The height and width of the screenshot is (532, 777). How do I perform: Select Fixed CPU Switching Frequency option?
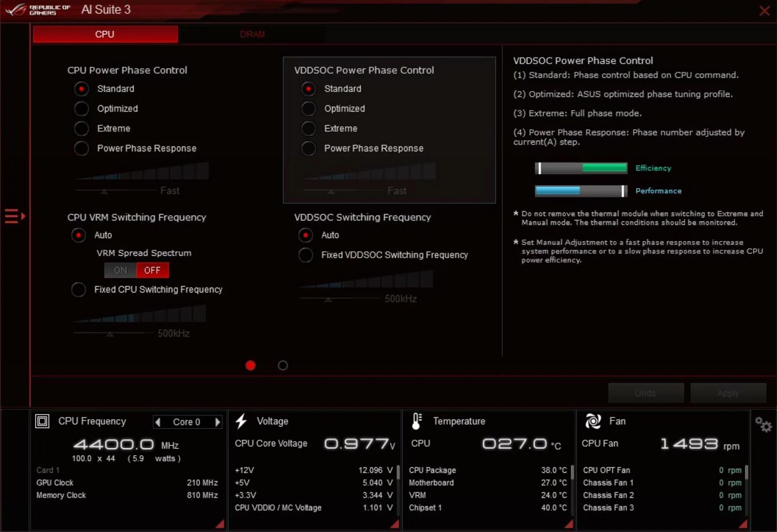pos(78,290)
